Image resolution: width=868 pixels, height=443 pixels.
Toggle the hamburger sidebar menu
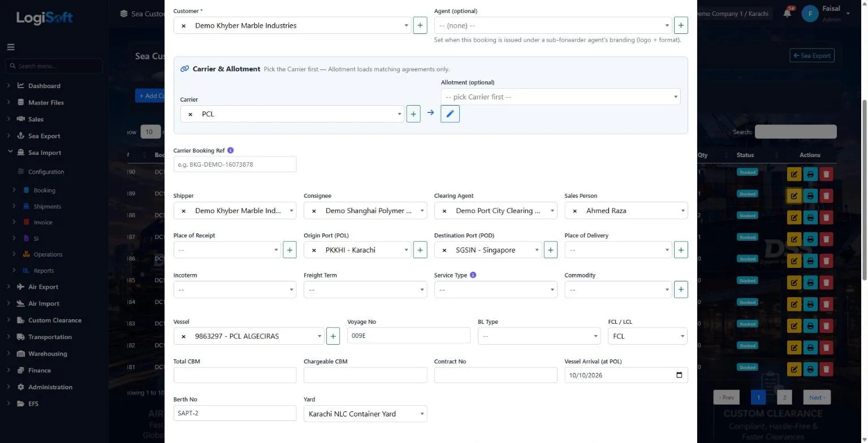pos(11,47)
